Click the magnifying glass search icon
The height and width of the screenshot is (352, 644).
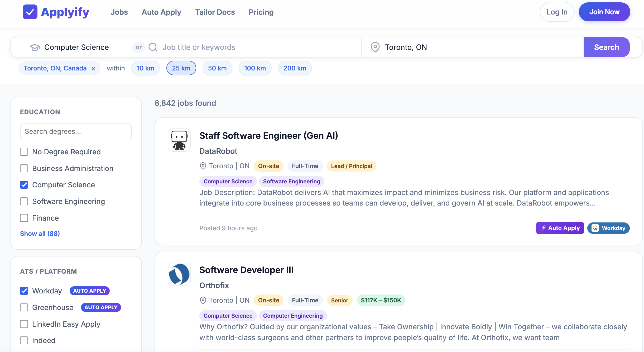point(153,47)
